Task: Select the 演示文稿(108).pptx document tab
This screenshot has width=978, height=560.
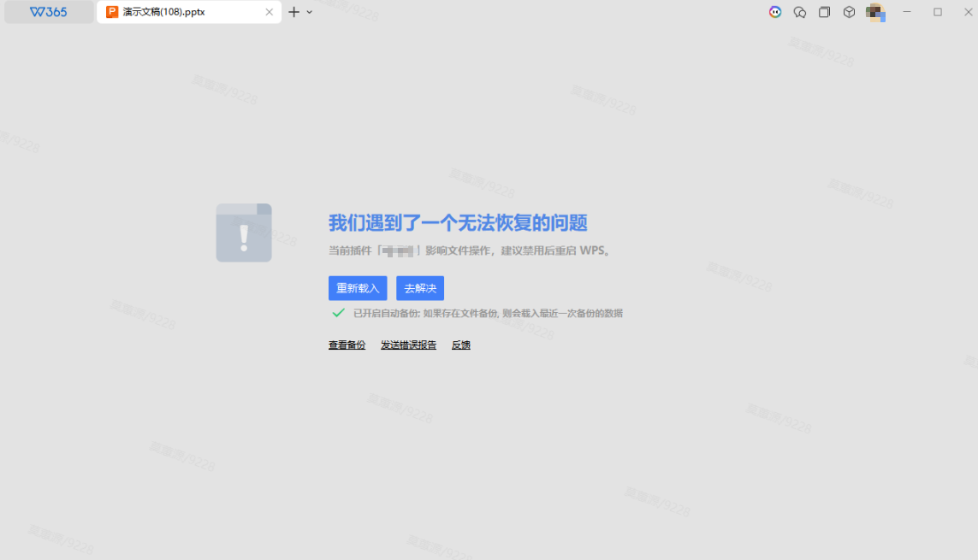Action: (180, 12)
